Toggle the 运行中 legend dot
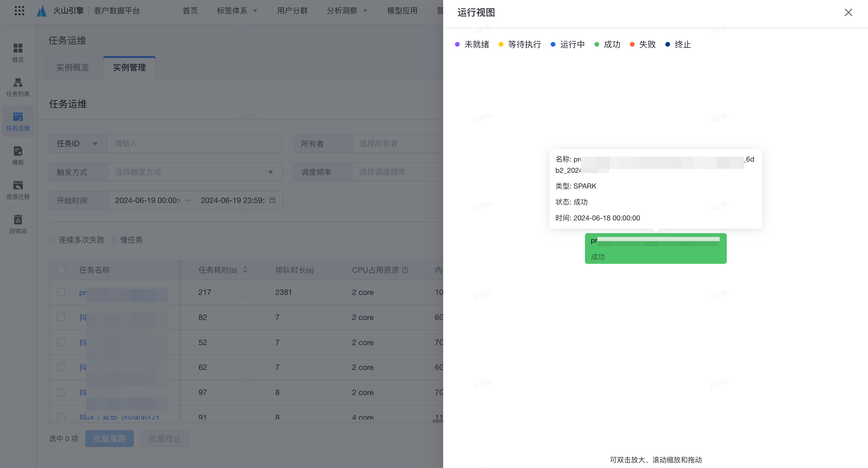The image size is (868, 468). pos(553,45)
